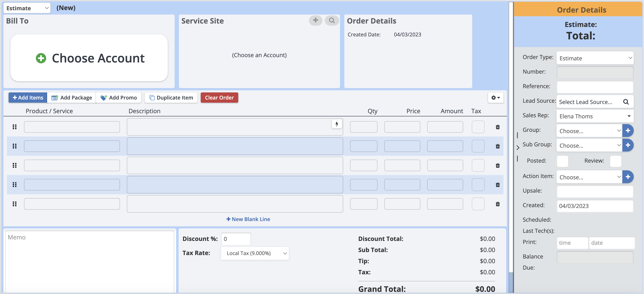Click the New Blank Line link
644x294 pixels.
point(248,219)
